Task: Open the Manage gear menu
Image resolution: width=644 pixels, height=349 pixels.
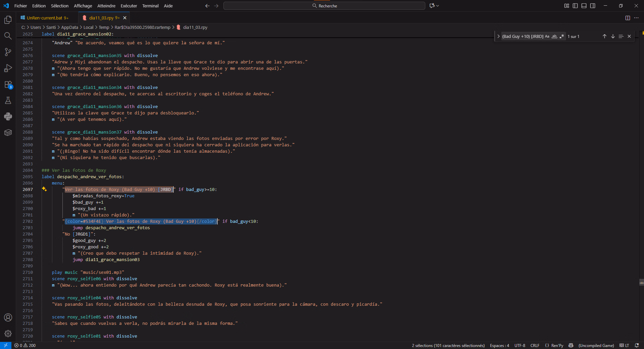Action: coord(8,334)
